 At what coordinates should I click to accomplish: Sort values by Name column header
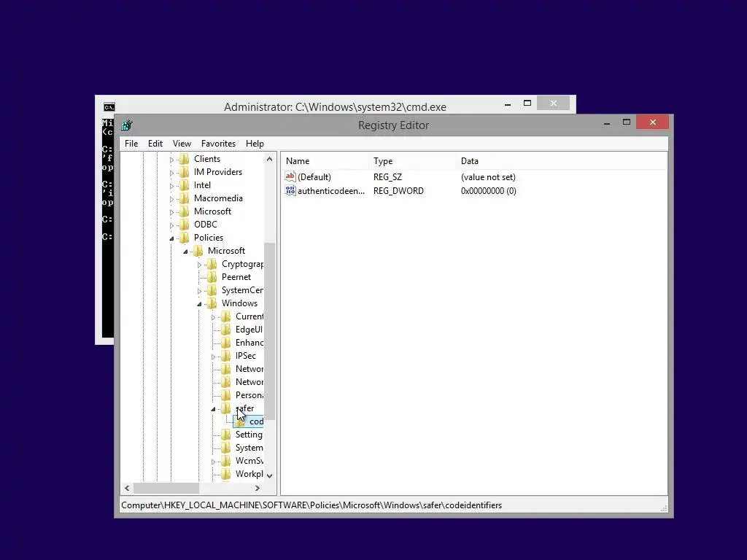325,161
